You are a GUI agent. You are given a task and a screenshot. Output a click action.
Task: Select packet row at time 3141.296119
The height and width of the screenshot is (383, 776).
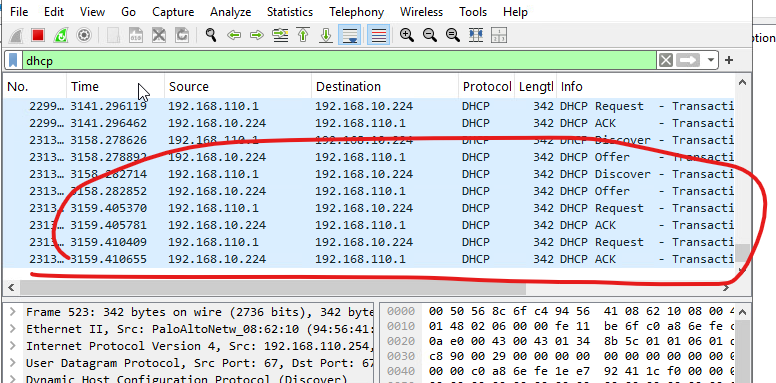369,106
